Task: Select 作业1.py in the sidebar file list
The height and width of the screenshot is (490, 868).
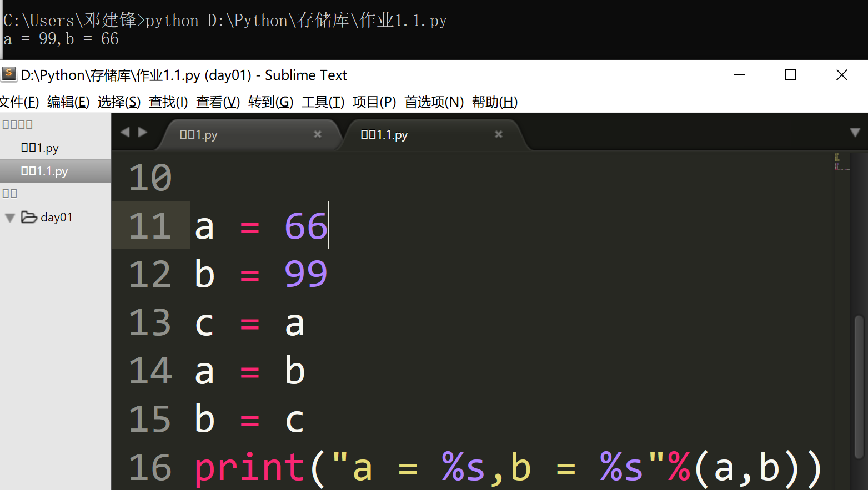Action: pyautogui.click(x=39, y=148)
